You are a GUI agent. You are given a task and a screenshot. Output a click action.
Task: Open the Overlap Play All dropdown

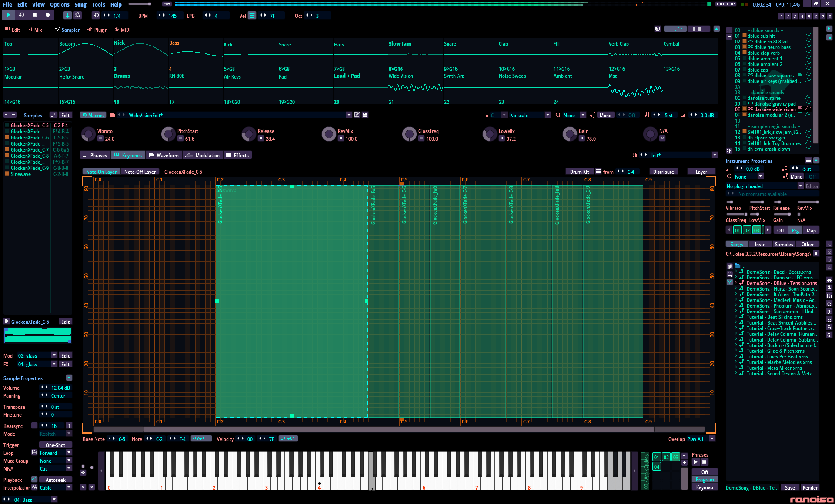coord(712,439)
